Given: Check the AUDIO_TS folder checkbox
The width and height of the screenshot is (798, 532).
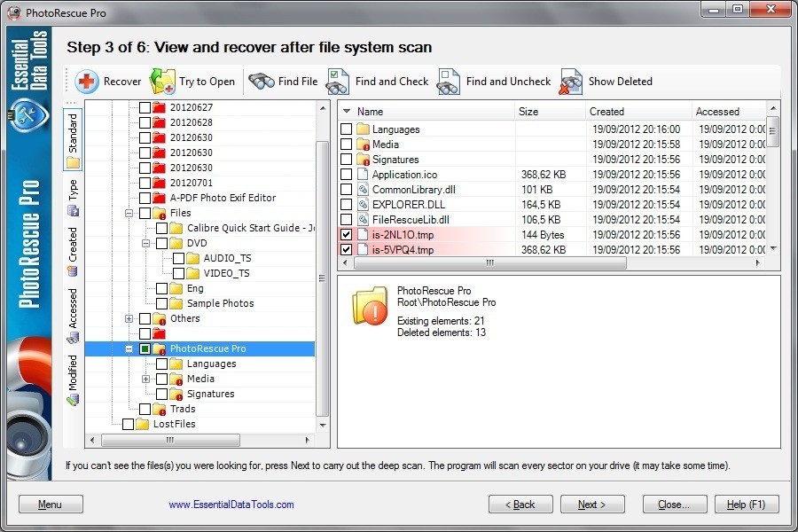Looking at the screenshot, I should pyautogui.click(x=178, y=258).
